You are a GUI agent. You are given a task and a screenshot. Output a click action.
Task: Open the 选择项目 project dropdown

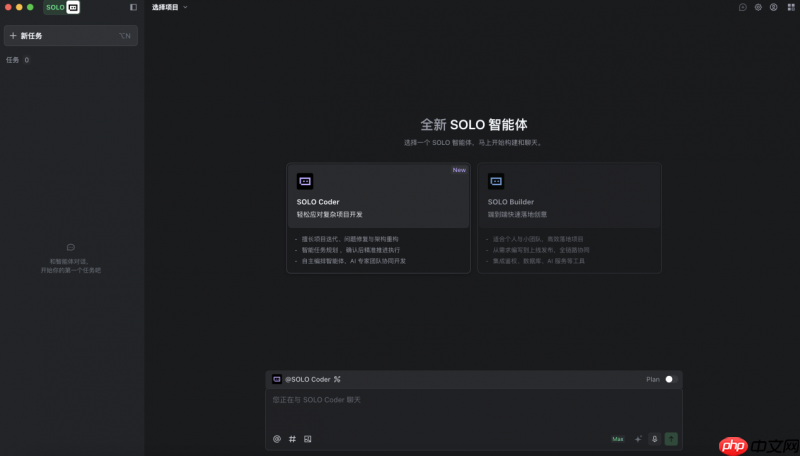tap(169, 7)
